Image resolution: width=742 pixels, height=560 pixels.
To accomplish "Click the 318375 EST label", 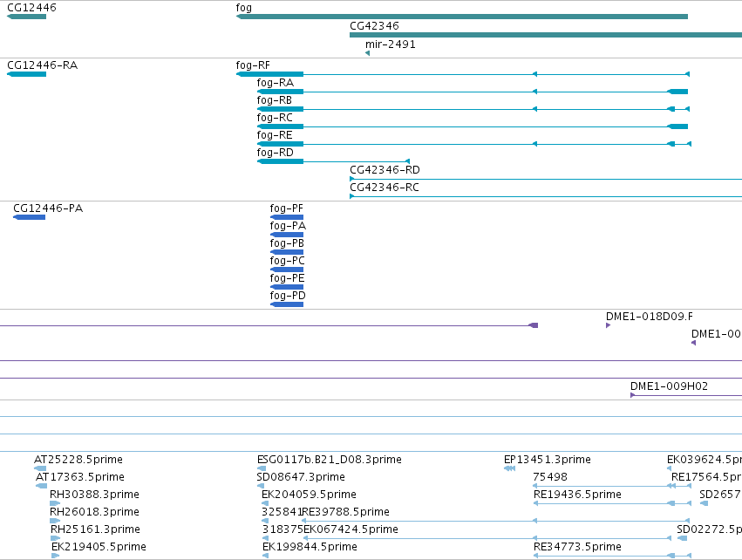I will (x=283, y=529).
